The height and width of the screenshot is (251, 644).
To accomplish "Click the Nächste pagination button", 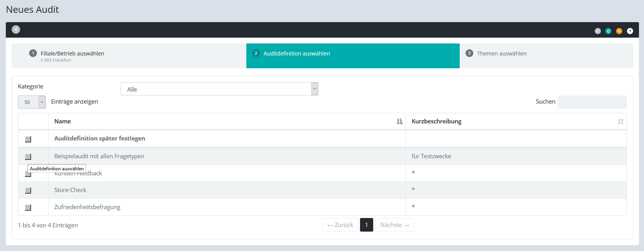I will coord(395,225).
